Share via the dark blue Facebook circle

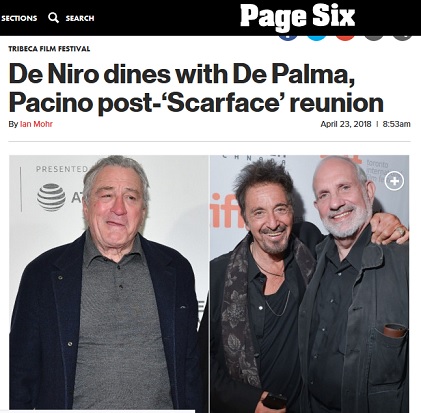pyautogui.click(x=288, y=37)
